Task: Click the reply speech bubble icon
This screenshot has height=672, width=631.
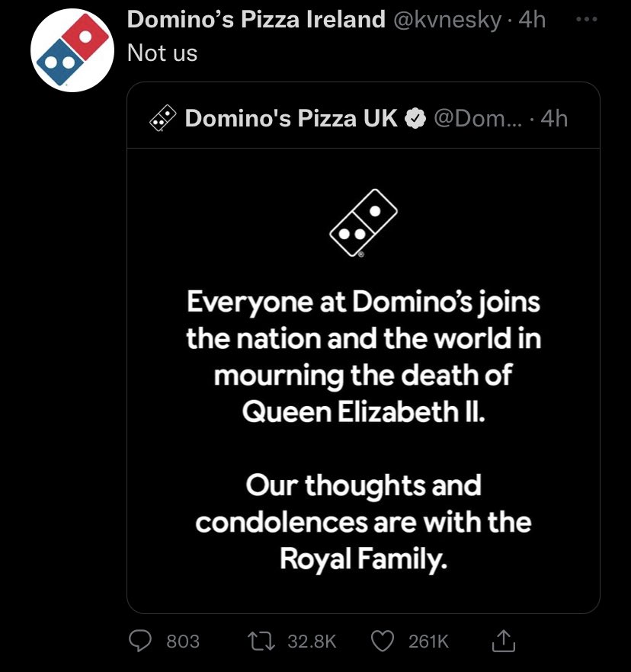Action: pos(139,641)
